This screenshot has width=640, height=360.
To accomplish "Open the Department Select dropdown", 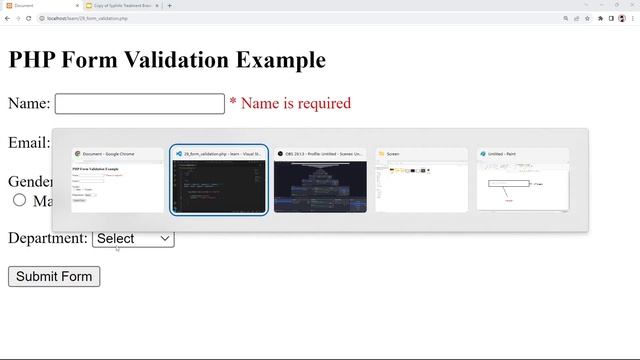I will (133, 239).
